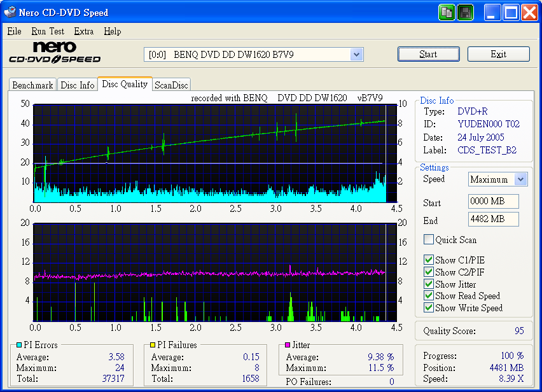Open the Run Test menu
Image resolution: width=542 pixels, height=392 pixels.
(x=48, y=31)
